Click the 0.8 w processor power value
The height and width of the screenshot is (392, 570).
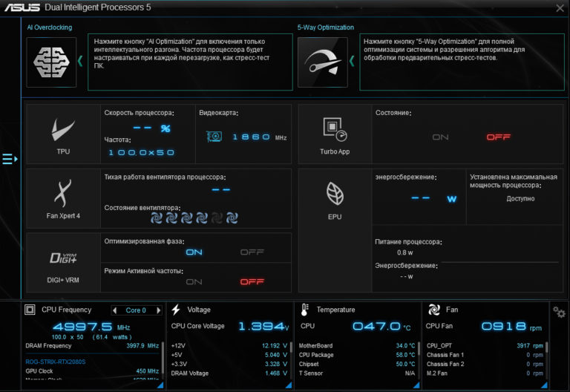pyautogui.click(x=405, y=252)
